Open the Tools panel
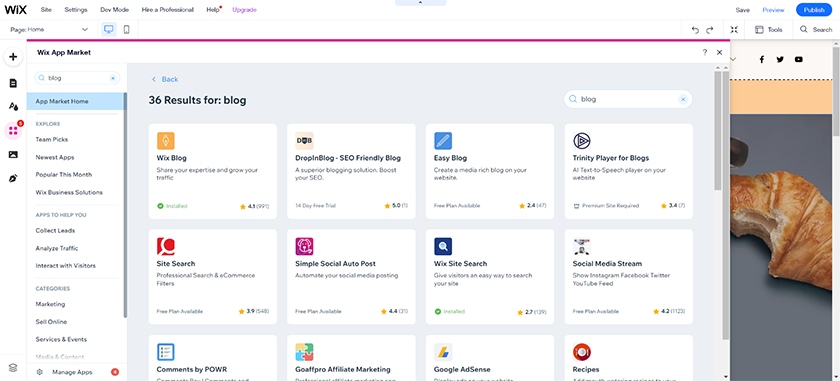This screenshot has height=381, width=840. pyautogui.click(x=769, y=30)
